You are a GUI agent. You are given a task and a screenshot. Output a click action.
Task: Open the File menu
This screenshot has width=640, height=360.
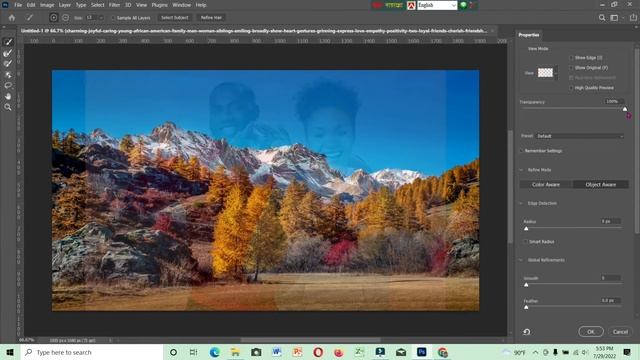coord(18,5)
